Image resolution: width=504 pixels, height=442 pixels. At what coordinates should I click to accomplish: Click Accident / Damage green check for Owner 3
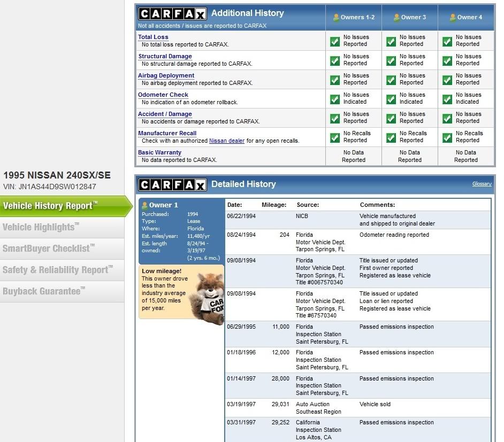391,119
